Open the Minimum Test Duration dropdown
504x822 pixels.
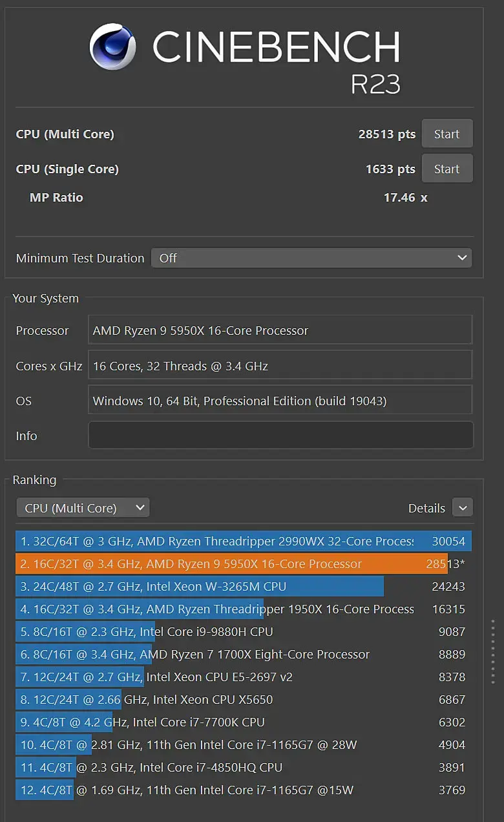click(311, 258)
